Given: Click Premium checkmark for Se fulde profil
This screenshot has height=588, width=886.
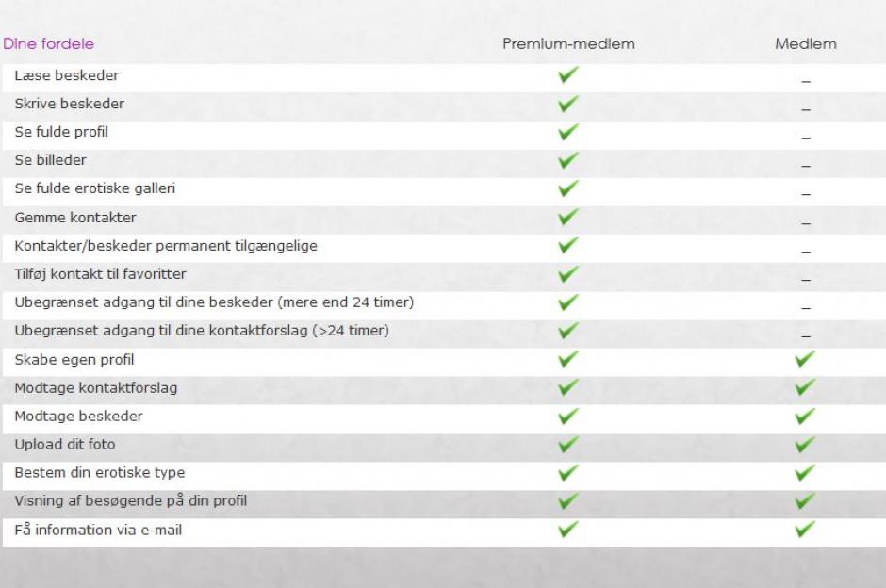Looking at the screenshot, I should [x=567, y=132].
